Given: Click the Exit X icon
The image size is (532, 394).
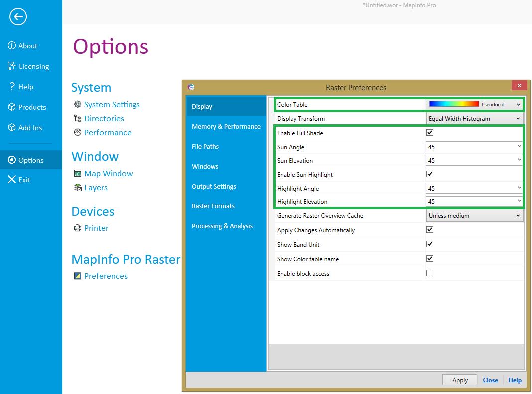Looking at the screenshot, I should click(x=12, y=179).
